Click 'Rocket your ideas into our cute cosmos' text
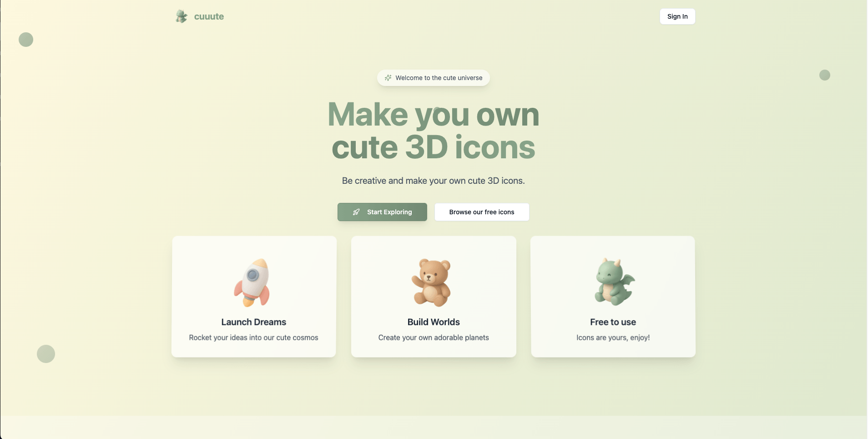The width and height of the screenshot is (868, 439). coord(253,338)
